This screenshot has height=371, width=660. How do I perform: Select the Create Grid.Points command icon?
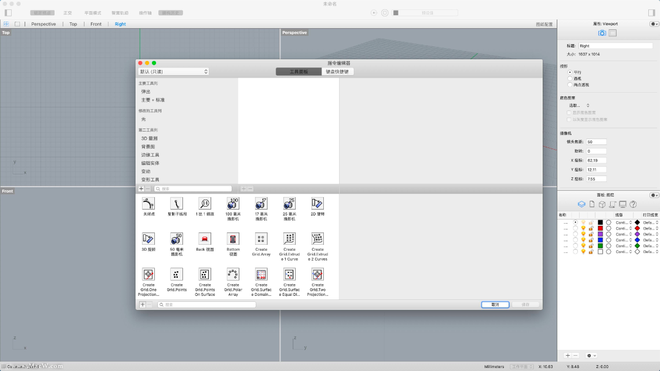(x=176, y=275)
